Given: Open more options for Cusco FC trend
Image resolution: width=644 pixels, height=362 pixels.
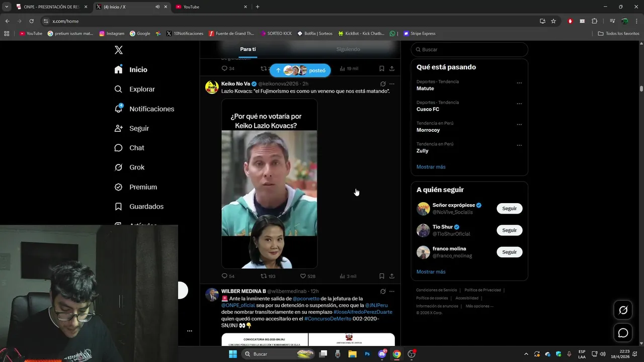Looking at the screenshot, I should [x=519, y=104].
